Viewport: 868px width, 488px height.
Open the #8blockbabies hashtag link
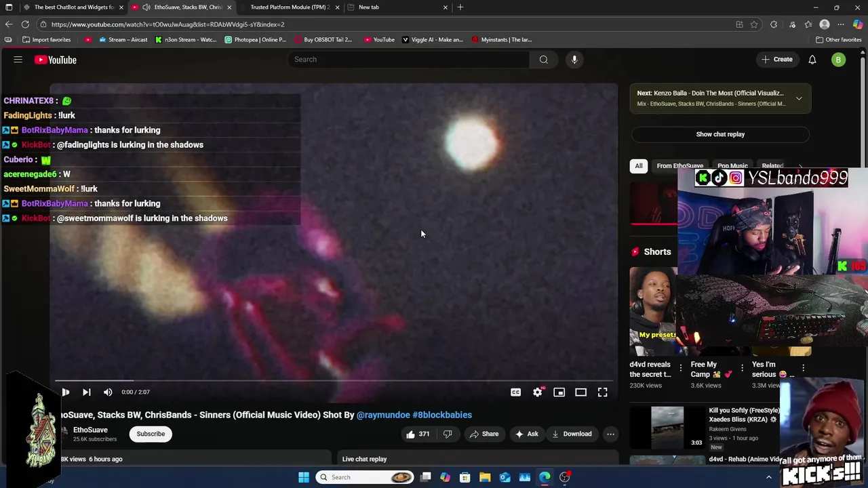(442, 415)
